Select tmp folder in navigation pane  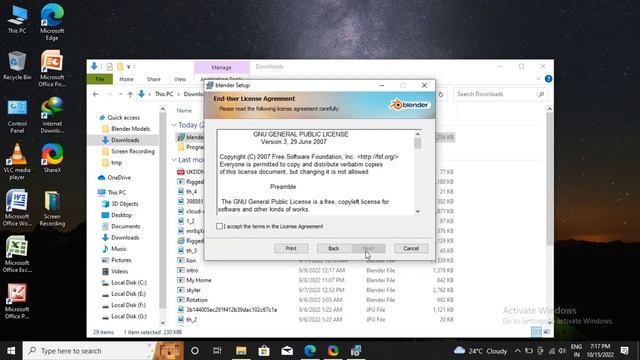click(x=116, y=162)
